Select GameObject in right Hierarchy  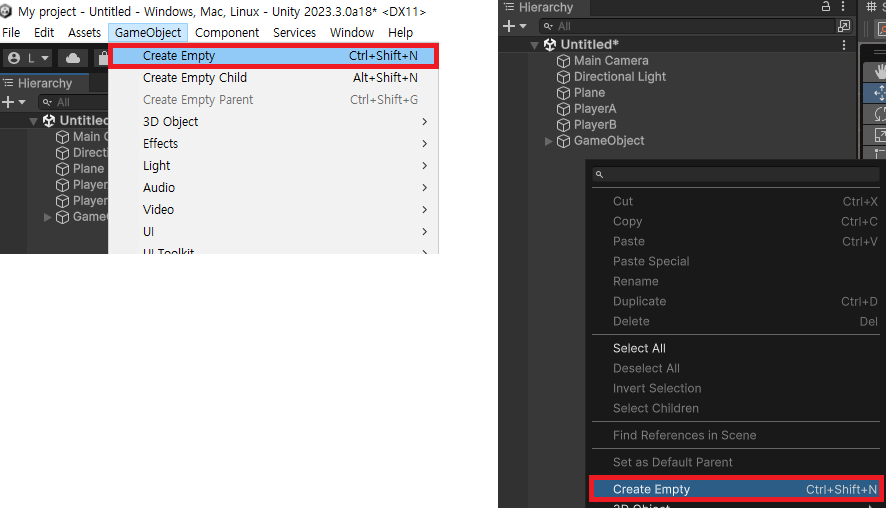[x=609, y=141]
